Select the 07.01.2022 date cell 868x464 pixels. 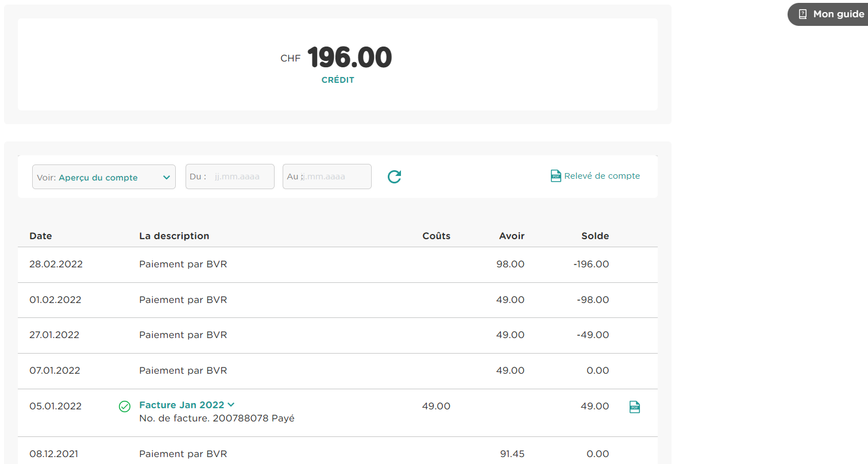(55, 370)
